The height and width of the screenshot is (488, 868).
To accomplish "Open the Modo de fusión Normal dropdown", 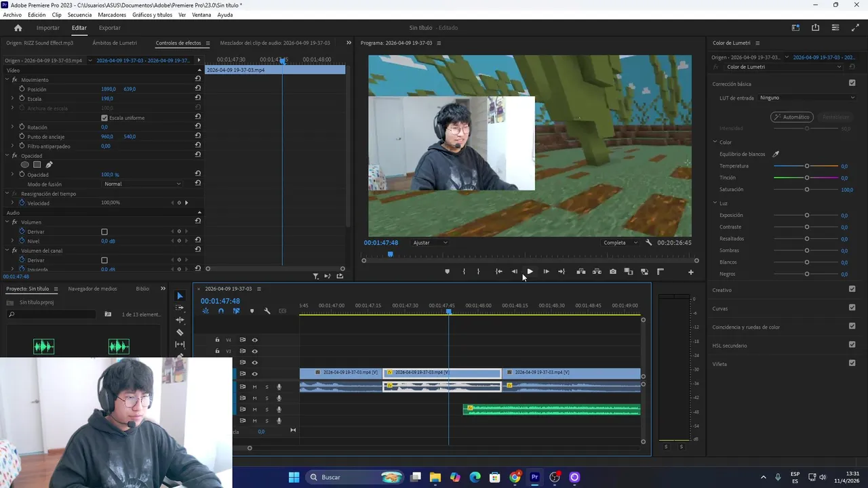I will [x=142, y=184].
